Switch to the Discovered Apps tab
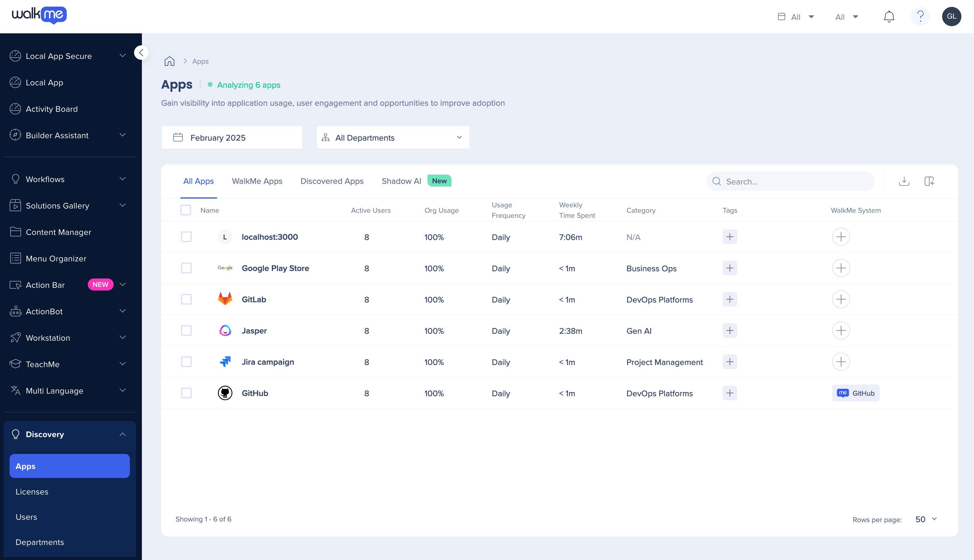The width and height of the screenshot is (974, 560). click(332, 181)
